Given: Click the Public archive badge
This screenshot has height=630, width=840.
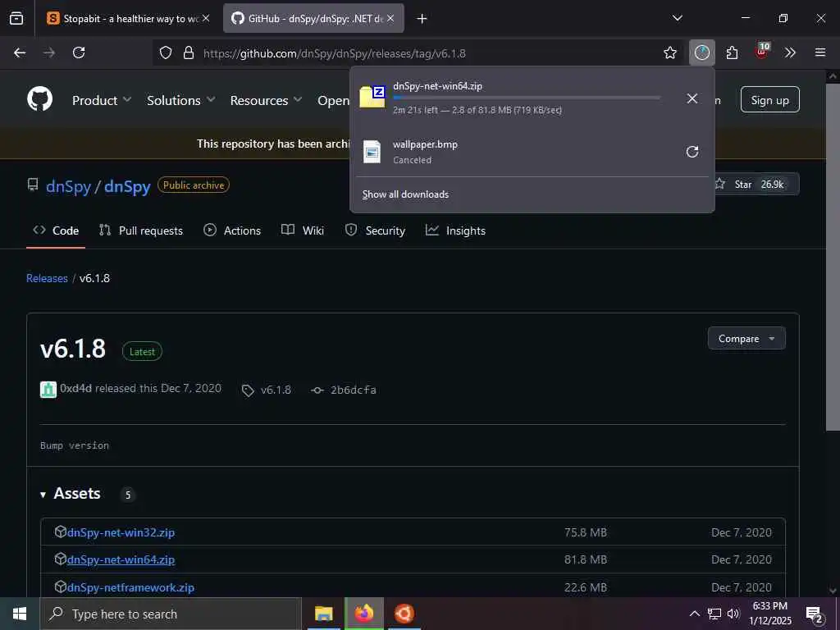Looking at the screenshot, I should pyautogui.click(x=194, y=185).
